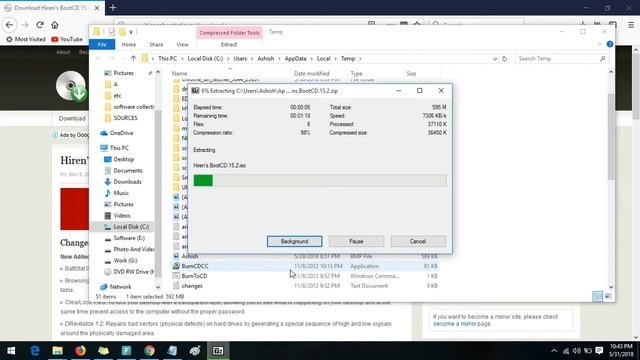Screen dimensions: 640x360
Task: Switch to 7-Zip taskbar icon
Action: pos(218,351)
